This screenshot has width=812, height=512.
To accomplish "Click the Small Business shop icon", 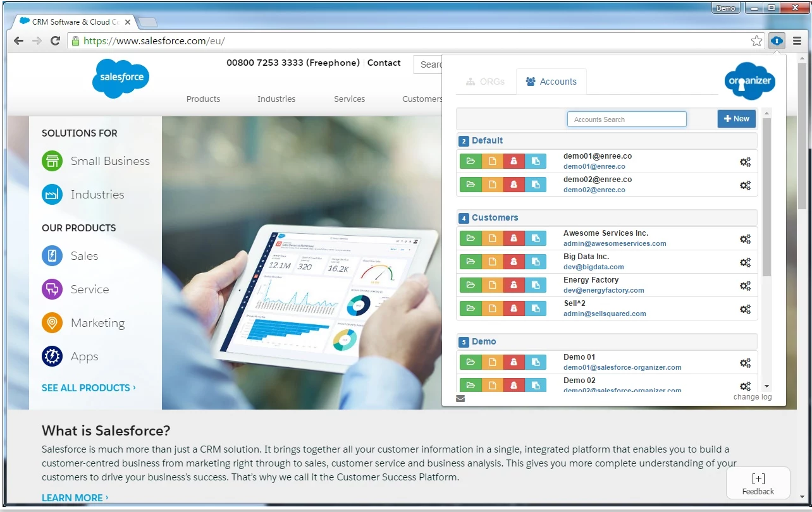I will (x=52, y=161).
